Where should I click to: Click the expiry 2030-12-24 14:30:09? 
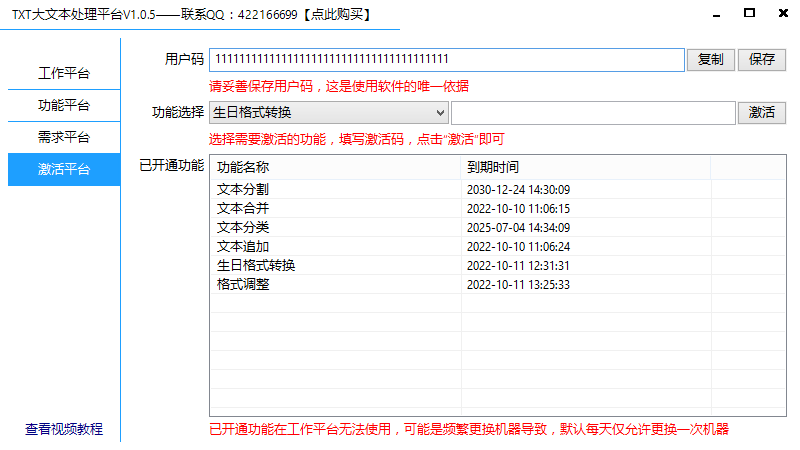[x=518, y=190]
